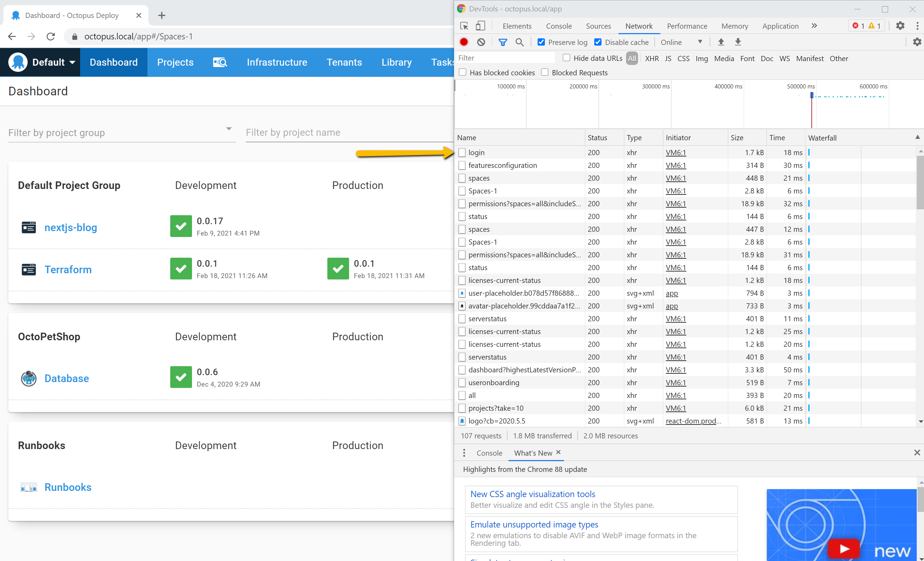This screenshot has height=561, width=924.
Task: Uncheck Preserve log checkbox
Action: point(541,42)
